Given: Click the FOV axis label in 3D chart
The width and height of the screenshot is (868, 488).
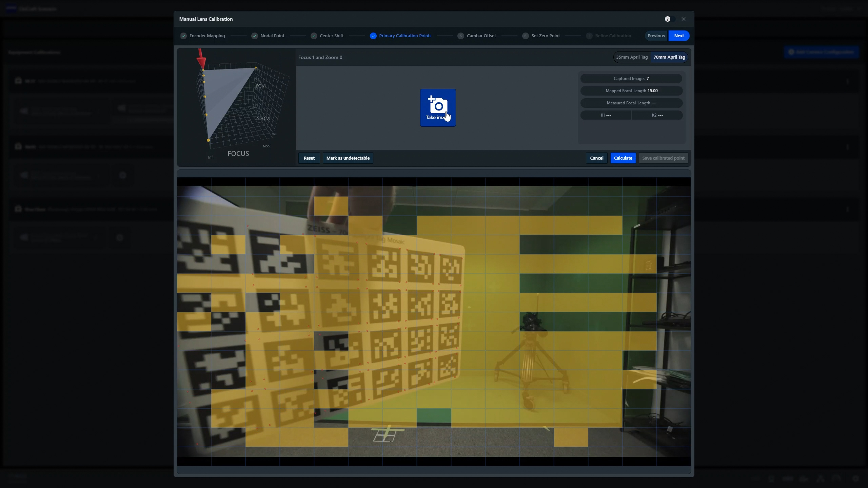Looking at the screenshot, I should 260,86.
